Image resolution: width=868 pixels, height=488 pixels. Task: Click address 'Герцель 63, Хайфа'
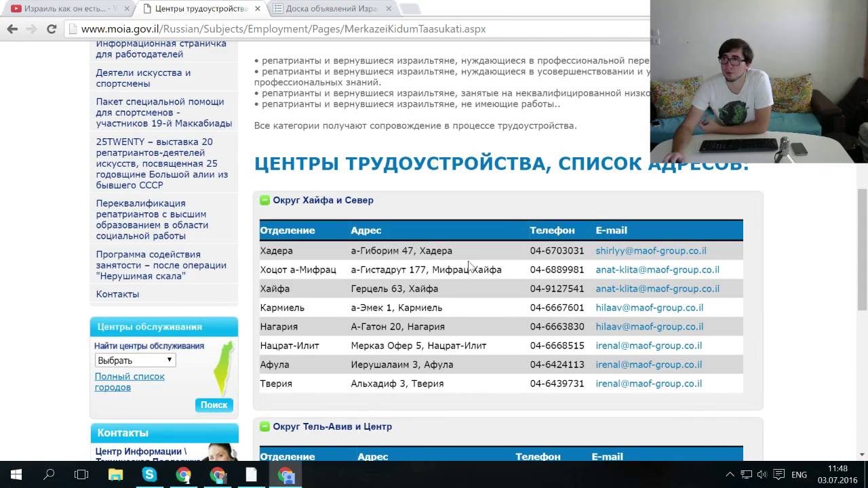(394, 289)
